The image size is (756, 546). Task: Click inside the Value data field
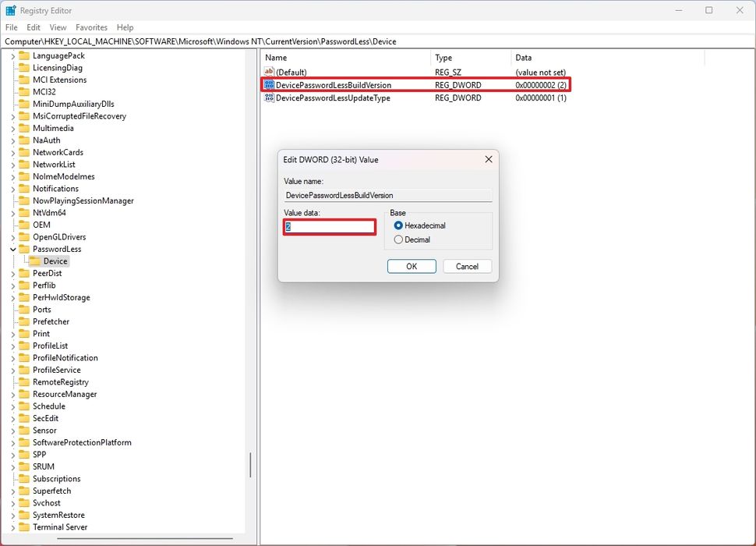pos(329,226)
